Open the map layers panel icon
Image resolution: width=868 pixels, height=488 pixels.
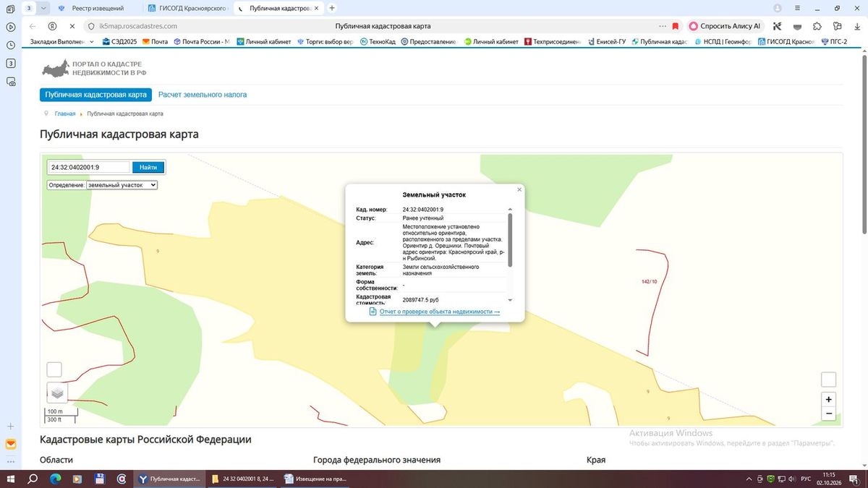[58, 393]
